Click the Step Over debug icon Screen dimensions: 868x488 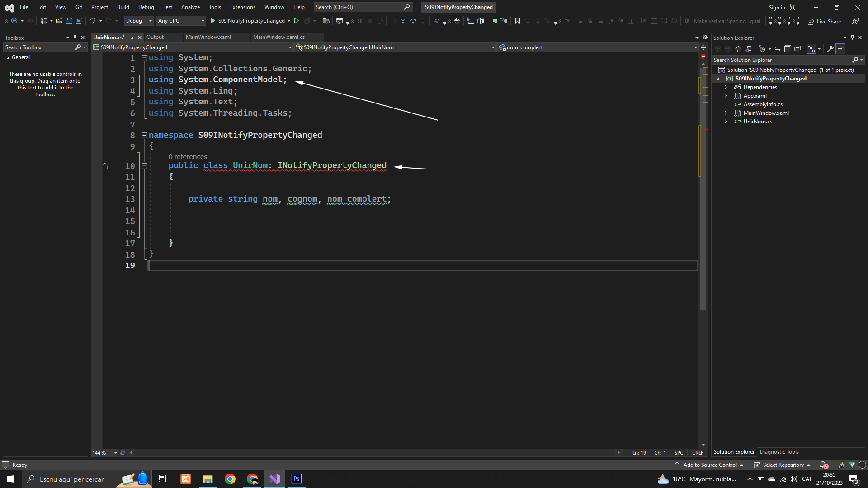413,21
